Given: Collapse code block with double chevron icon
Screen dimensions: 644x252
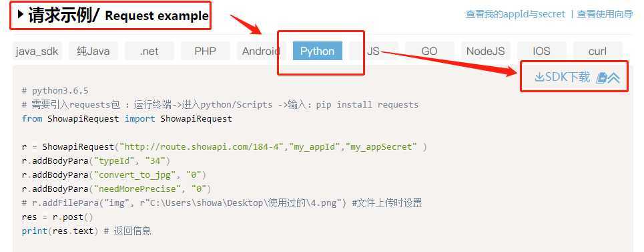Looking at the screenshot, I should coord(613,78).
